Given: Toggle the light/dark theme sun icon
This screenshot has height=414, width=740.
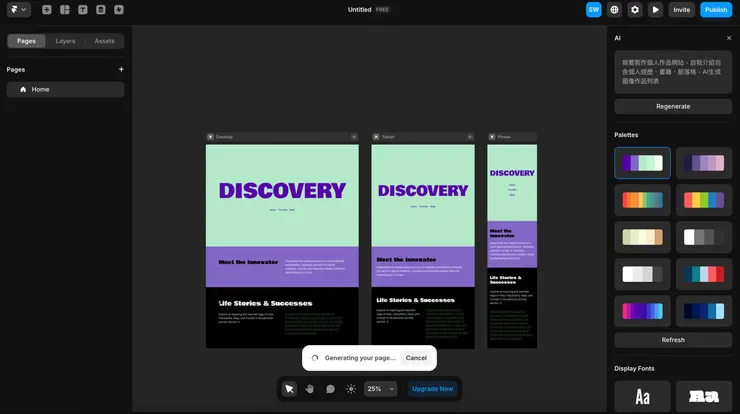Looking at the screenshot, I should click(x=351, y=389).
